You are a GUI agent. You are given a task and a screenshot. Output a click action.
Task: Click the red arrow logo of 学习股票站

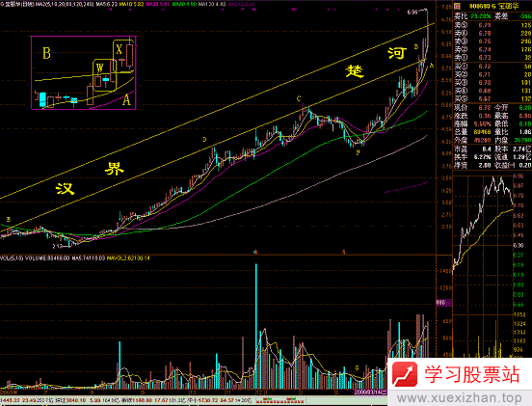405,374
